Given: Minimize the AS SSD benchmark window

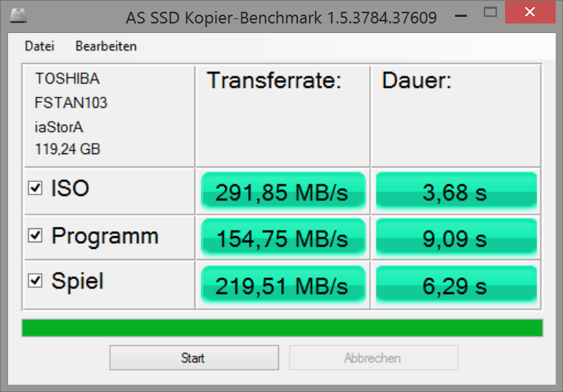Looking at the screenshot, I should pos(457,14).
